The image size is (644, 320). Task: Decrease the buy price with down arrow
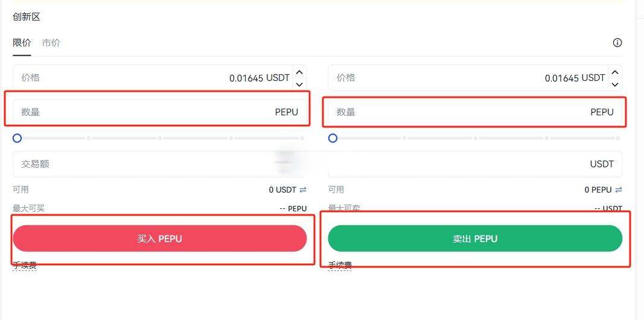[299, 84]
